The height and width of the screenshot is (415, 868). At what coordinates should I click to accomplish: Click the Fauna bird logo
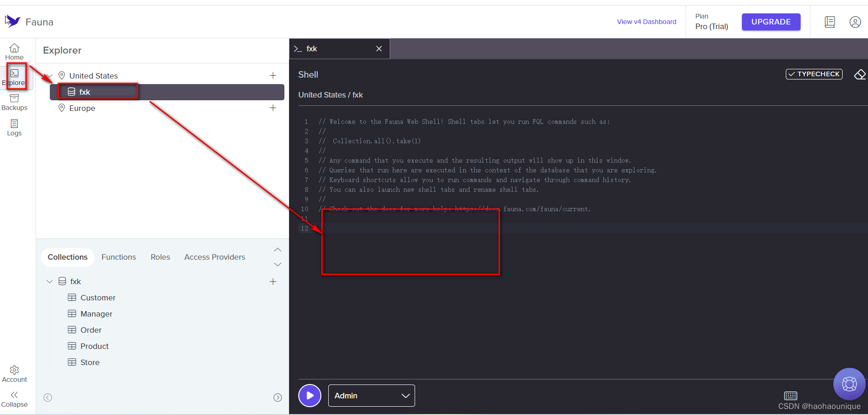(x=12, y=21)
